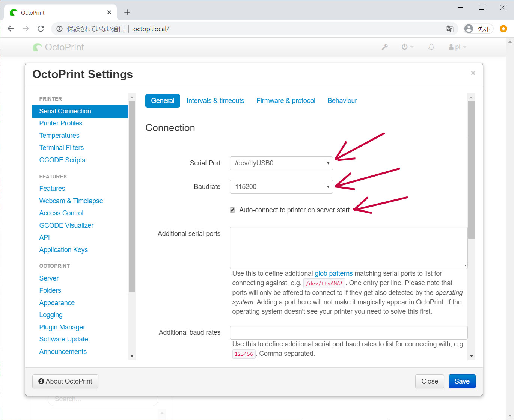Open the power system menu icon
The image size is (514, 420).
pos(407,47)
